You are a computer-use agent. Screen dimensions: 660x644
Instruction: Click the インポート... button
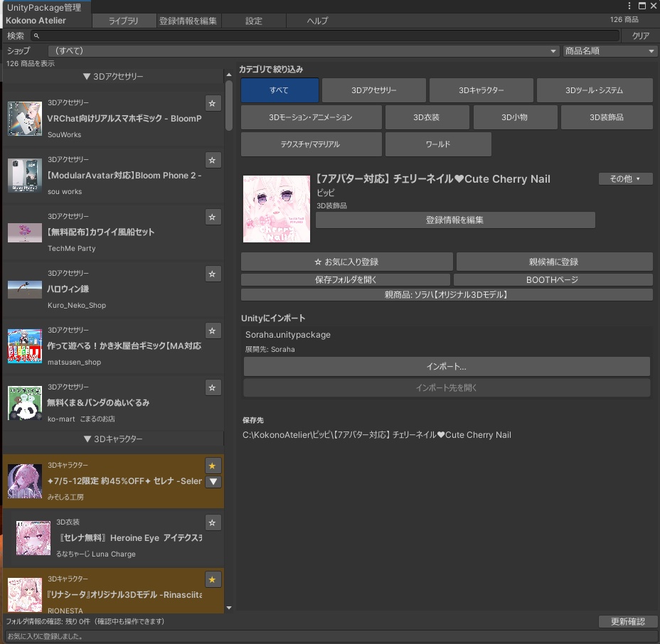(x=447, y=366)
